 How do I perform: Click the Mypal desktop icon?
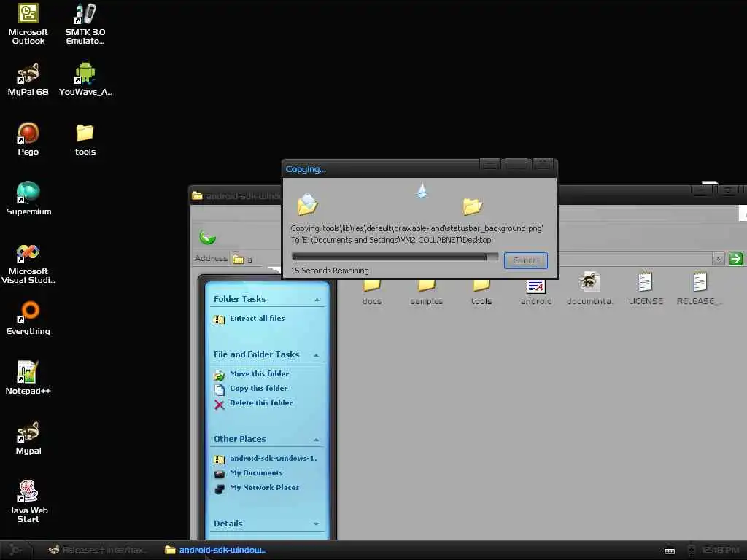[28, 438]
